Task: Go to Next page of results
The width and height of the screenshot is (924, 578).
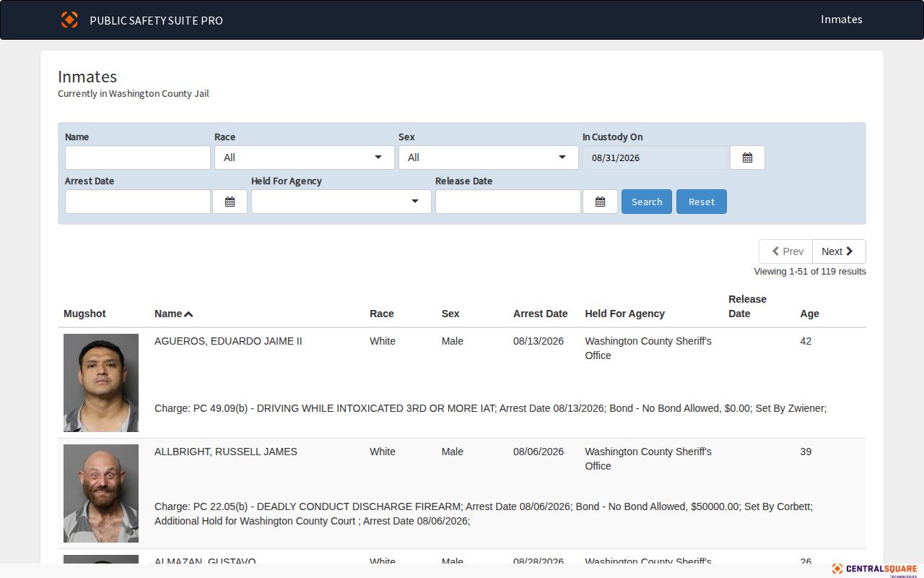Action: [839, 251]
